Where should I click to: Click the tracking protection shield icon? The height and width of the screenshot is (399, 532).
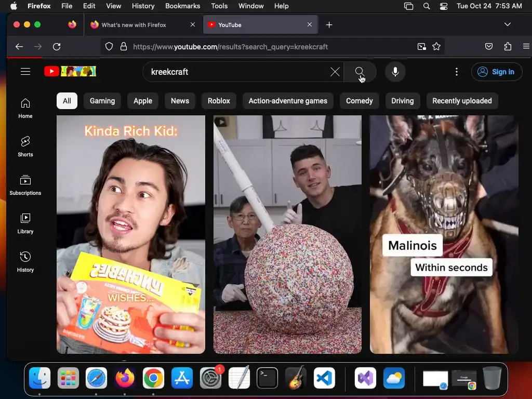click(109, 46)
